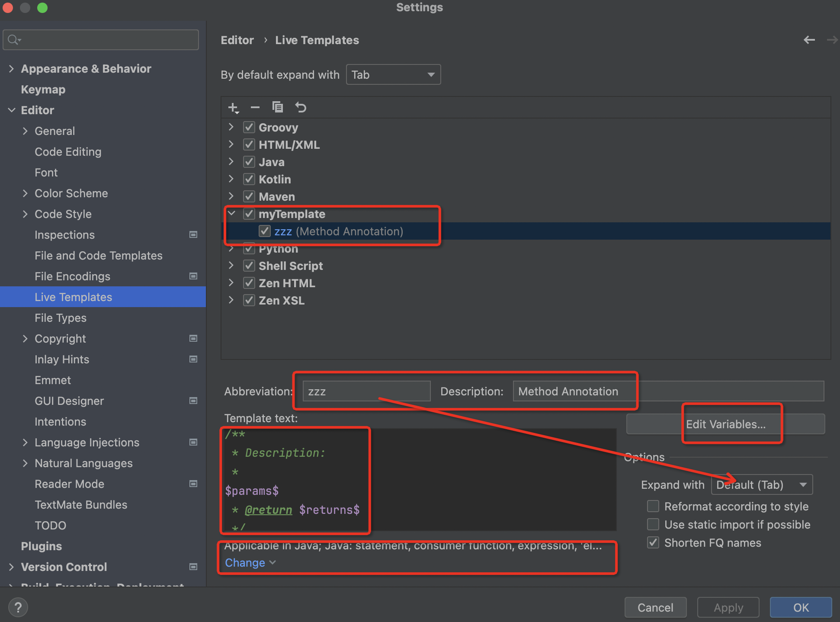
Task: Click the Add template icon
Action: point(233,106)
